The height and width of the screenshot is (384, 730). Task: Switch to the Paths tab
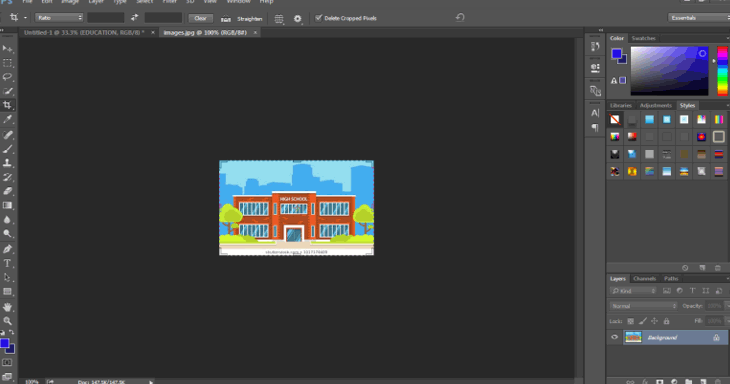click(x=671, y=278)
